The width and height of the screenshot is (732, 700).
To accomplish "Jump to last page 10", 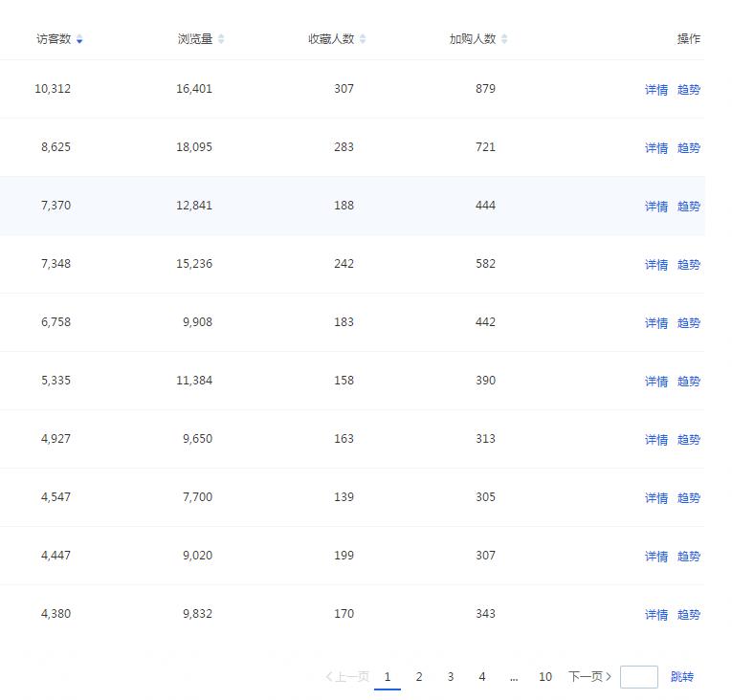I will (545, 677).
